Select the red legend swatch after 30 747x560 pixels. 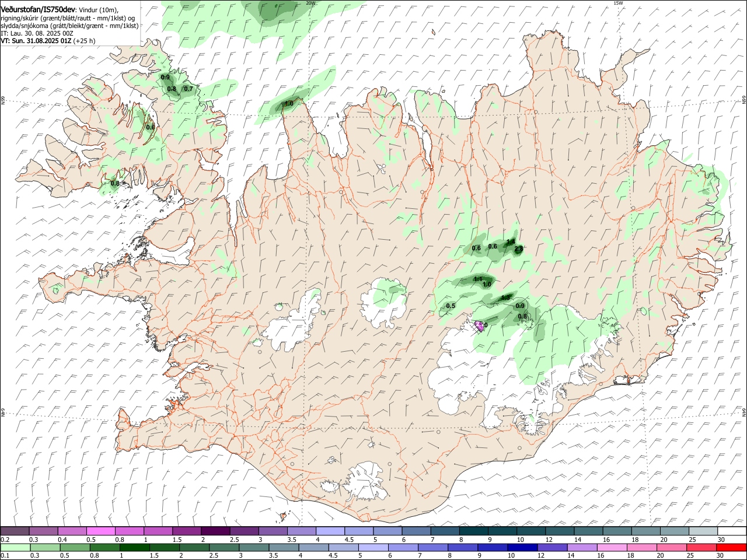(732, 548)
